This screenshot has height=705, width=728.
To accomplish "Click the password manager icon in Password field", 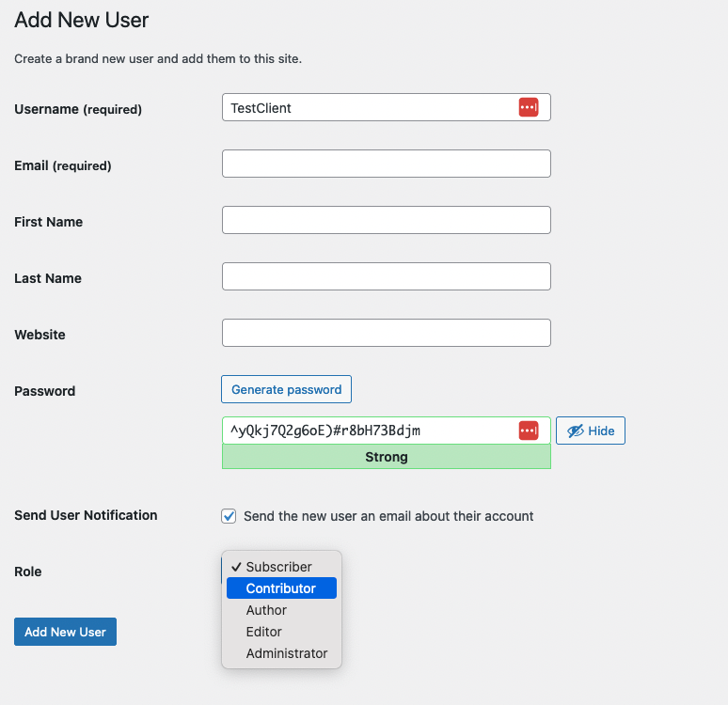I will [x=529, y=431].
